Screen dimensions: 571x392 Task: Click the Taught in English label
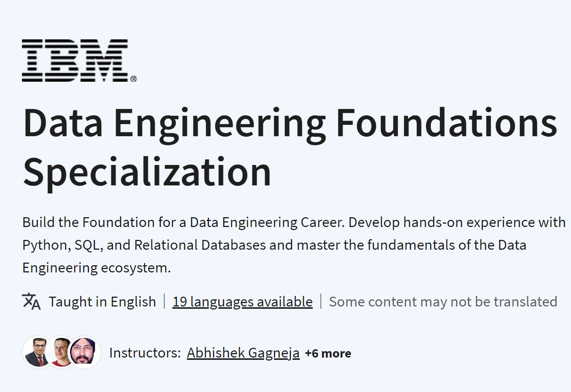(102, 302)
